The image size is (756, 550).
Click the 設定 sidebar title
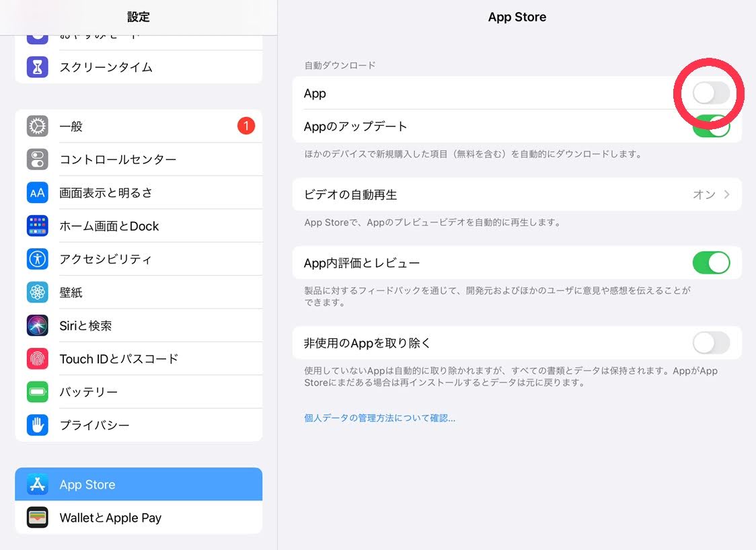139,17
